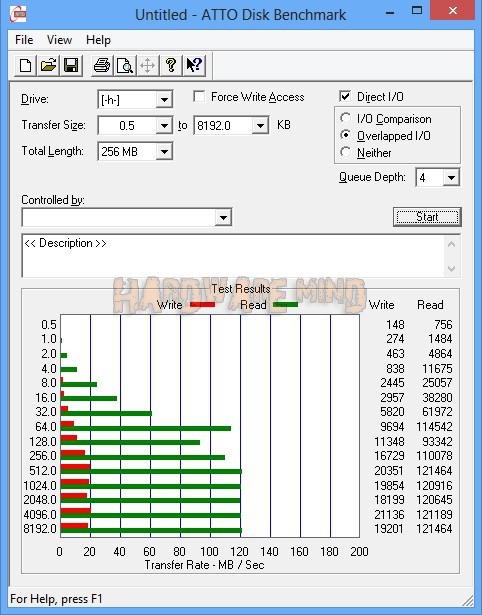The height and width of the screenshot is (615, 482).
Task: Click the 8192.0 row label in chart
Action: click(40, 528)
